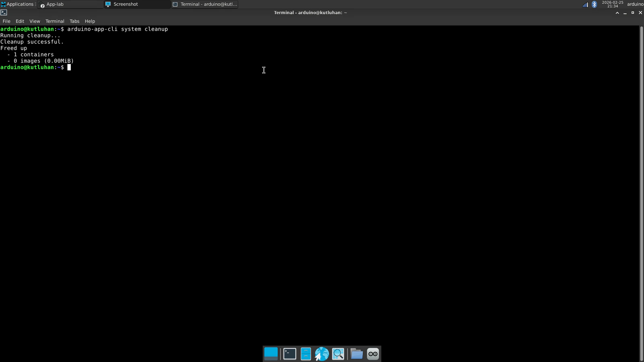644x362 pixels.
Task: Open the folder icon in the dock
Action: [357, 354]
